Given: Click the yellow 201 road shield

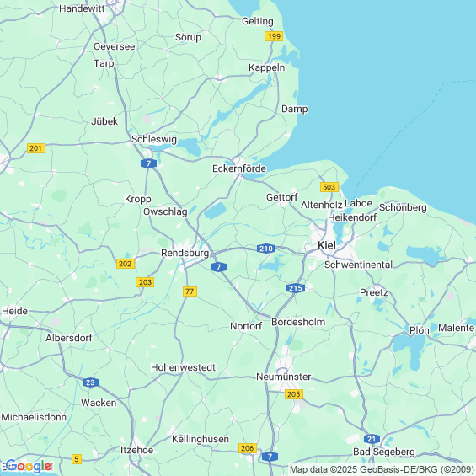Looking at the screenshot, I should coord(36,148).
